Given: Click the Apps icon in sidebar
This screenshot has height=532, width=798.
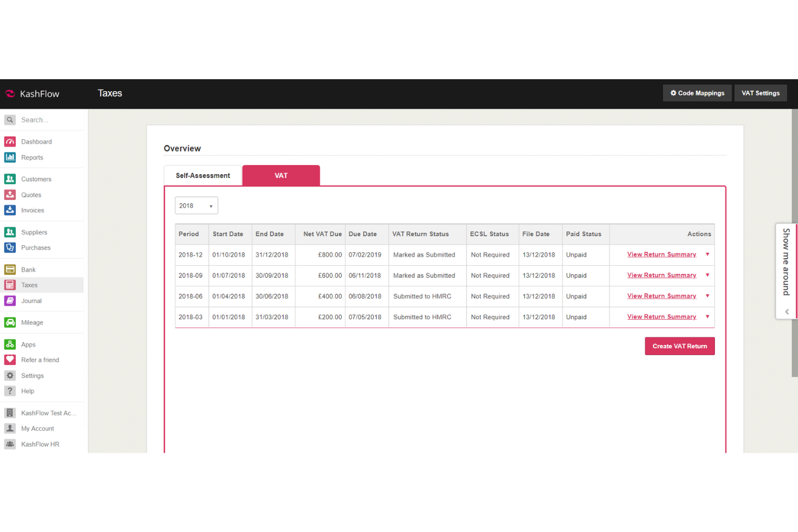Looking at the screenshot, I should (x=10, y=344).
